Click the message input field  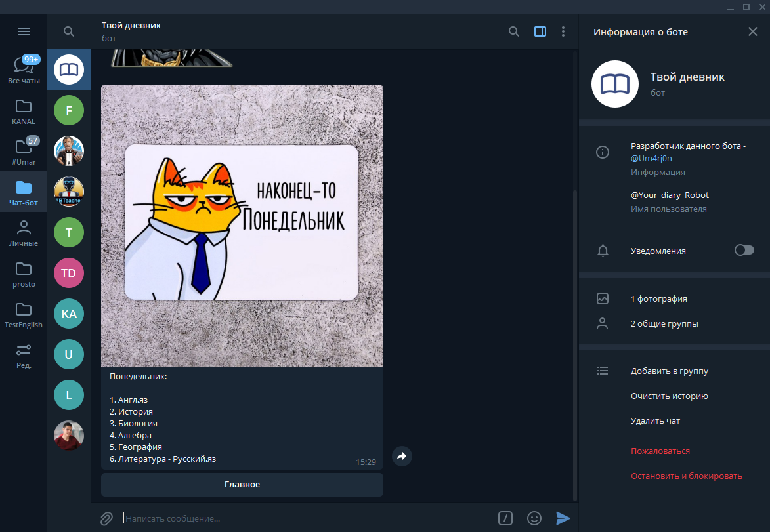[x=302, y=518]
